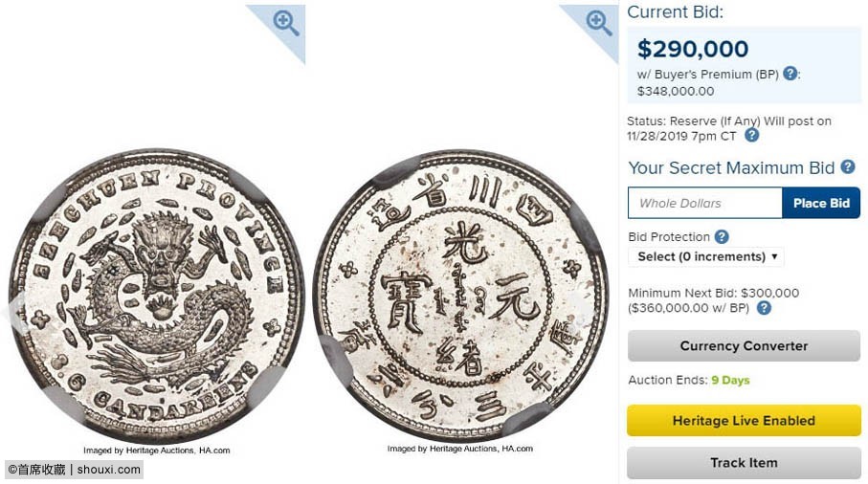Click the shouxi.com watermark label

tap(75, 470)
